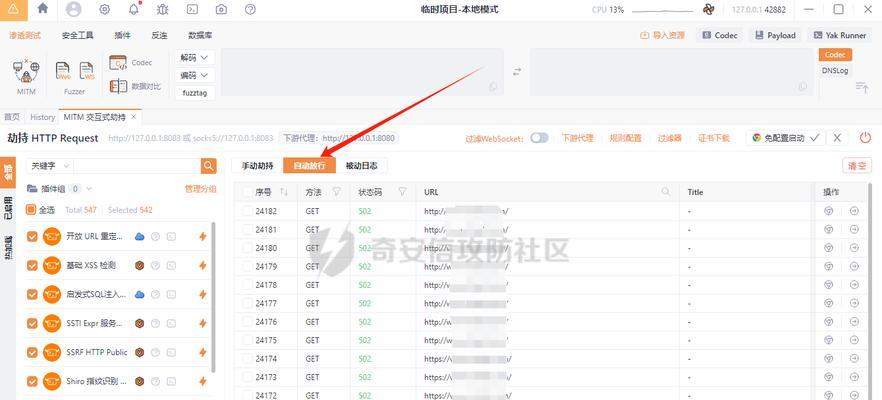Check the table header select-all checkbox
The image size is (882, 400).
click(x=248, y=192)
